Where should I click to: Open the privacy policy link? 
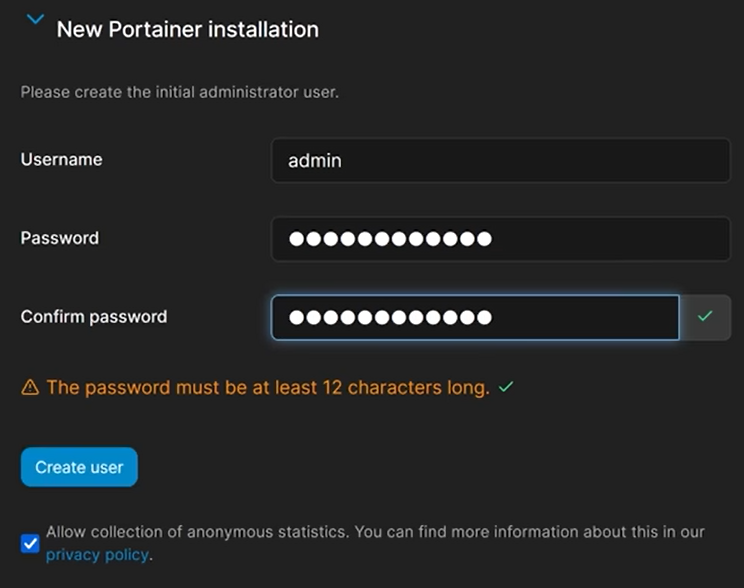[x=97, y=555]
